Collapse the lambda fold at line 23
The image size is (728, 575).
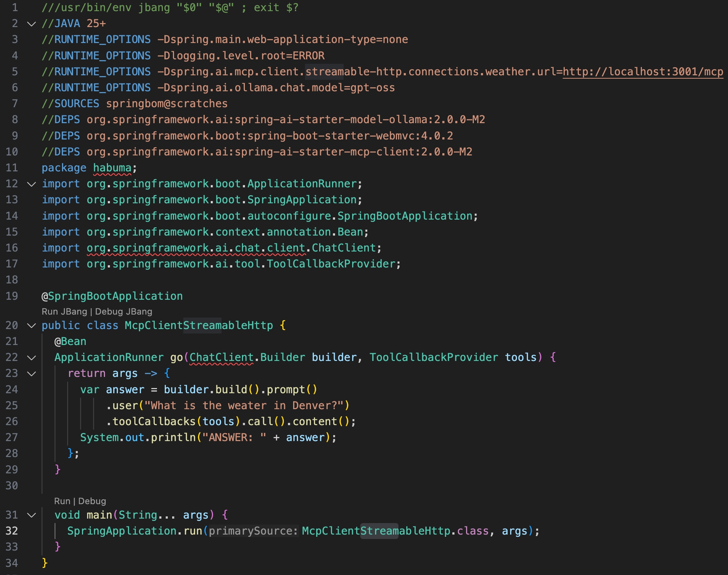point(32,374)
